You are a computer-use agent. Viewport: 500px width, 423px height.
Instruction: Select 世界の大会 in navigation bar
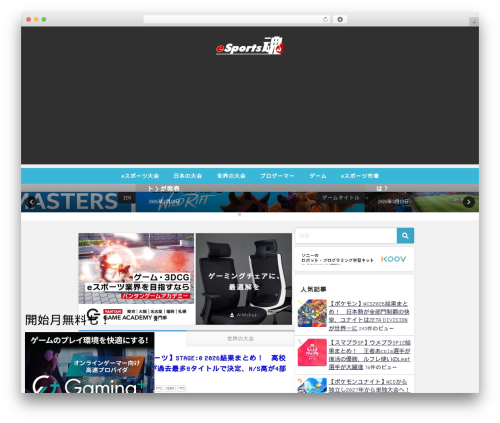coord(231,176)
